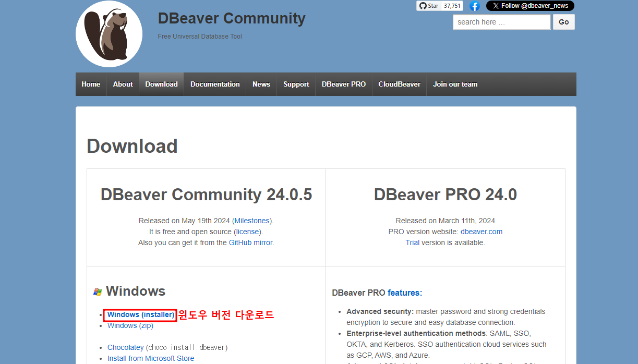The image size is (638, 364).
Task: Click the 'Advanced security:' bullet text
Action: (380, 311)
